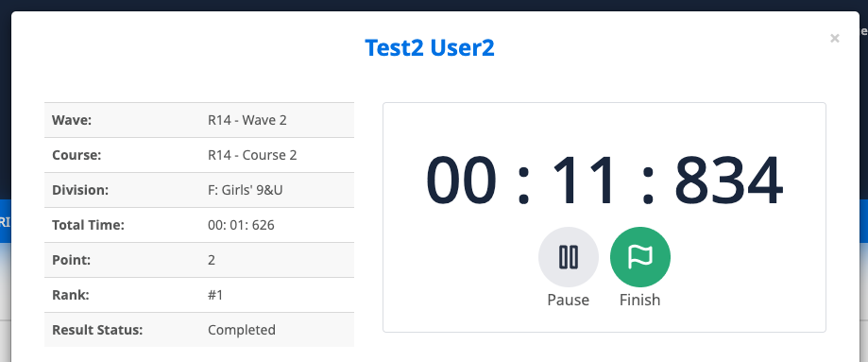Click the Division: row label

[80, 190]
